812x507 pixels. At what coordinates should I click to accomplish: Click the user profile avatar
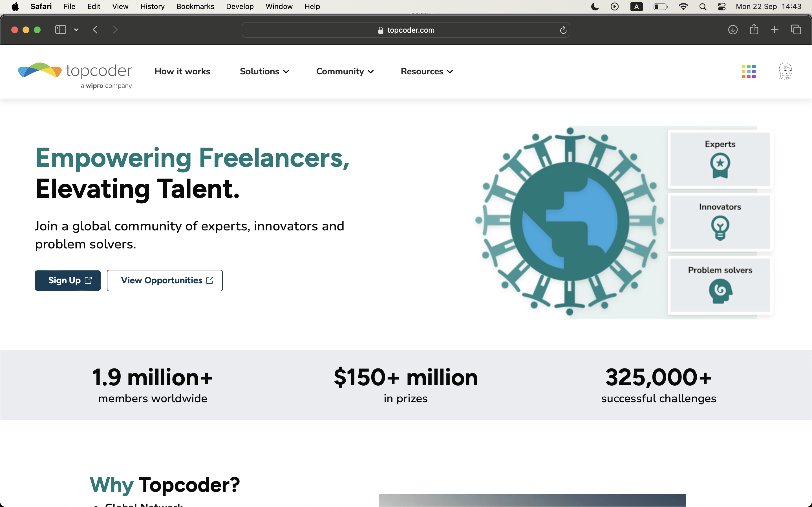point(785,72)
